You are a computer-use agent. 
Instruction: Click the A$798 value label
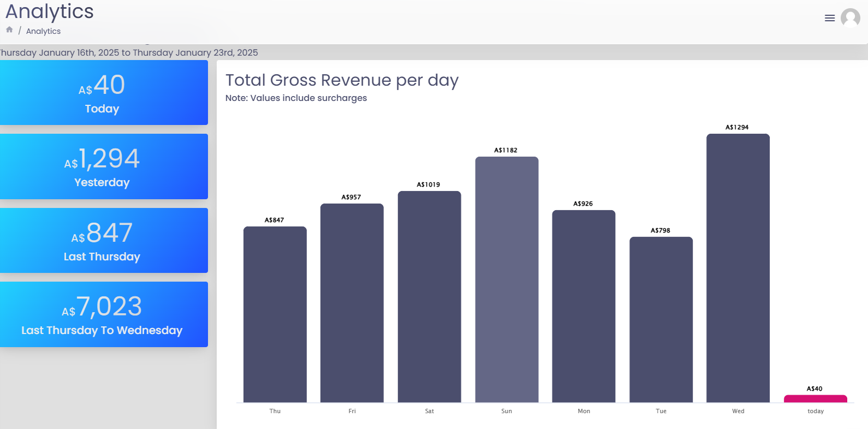coord(661,230)
